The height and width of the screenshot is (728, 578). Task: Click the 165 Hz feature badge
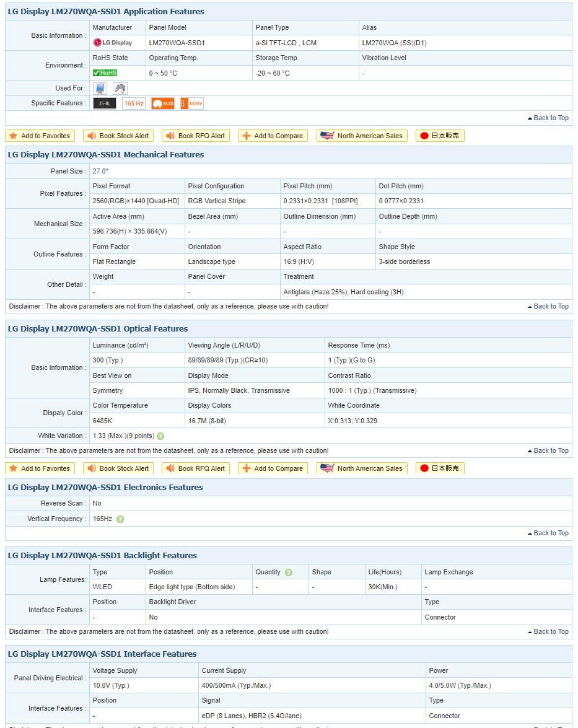click(134, 103)
